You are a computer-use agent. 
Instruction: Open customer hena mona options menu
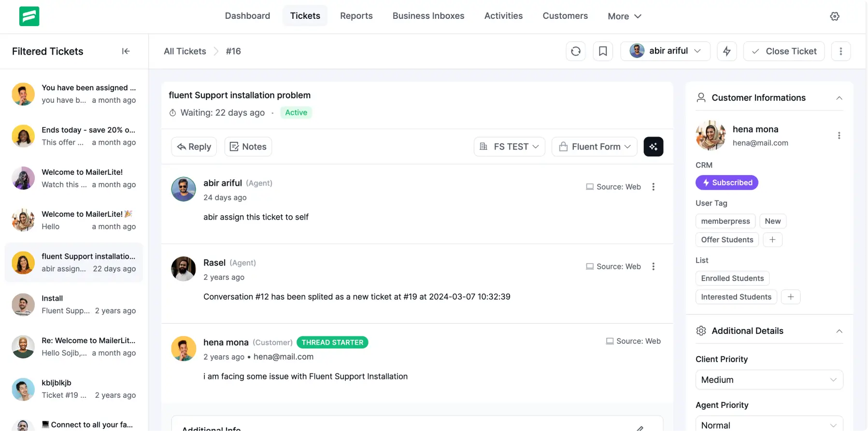[x=839, y=136]
